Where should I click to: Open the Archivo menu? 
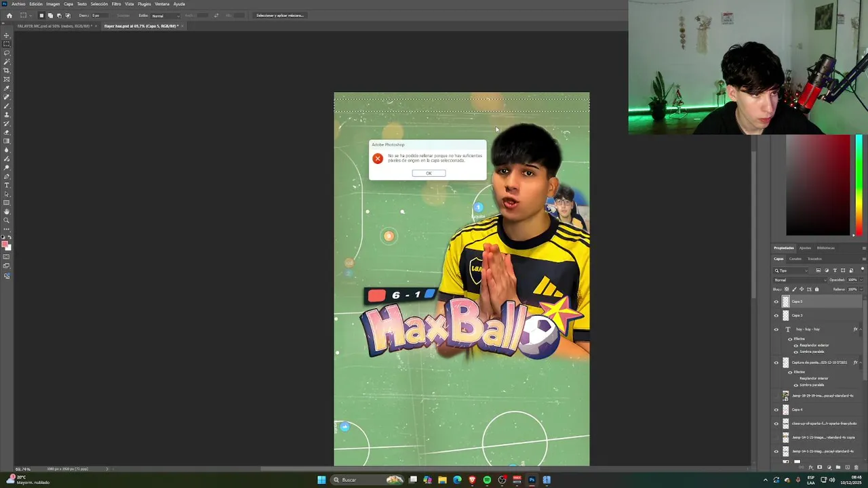[18, 4]
